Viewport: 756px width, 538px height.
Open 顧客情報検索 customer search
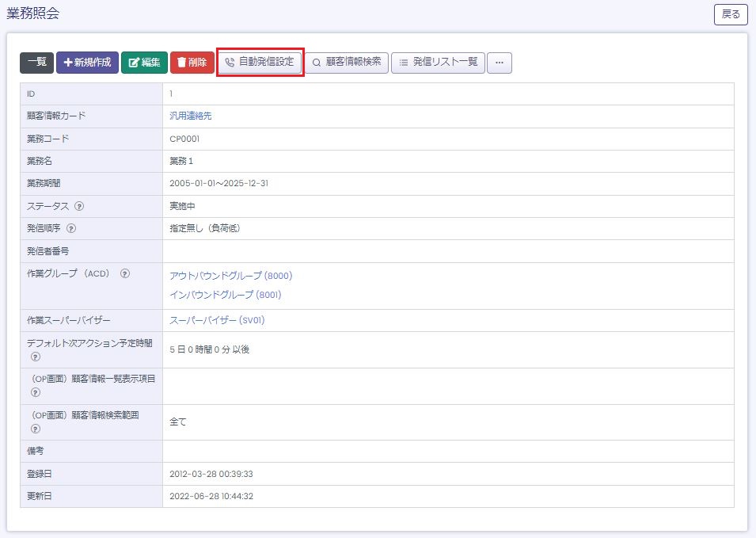pyautogui.click(x=347, y=62)
